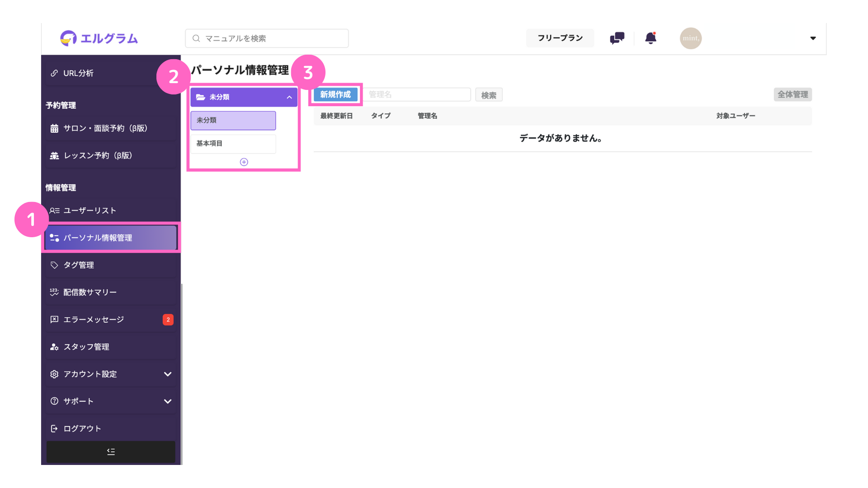Click the group icon for レッスン予約
The image size is (868, 488).
(54, 155)
